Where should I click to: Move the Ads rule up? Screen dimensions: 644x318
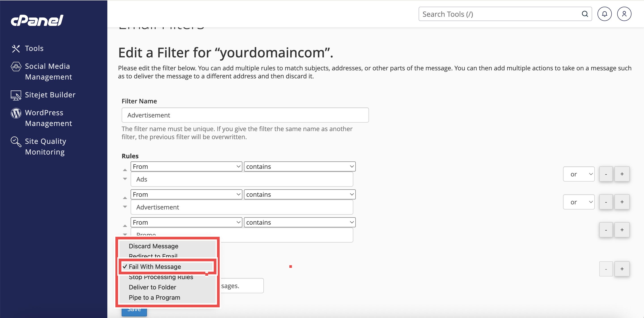(125, 170)
